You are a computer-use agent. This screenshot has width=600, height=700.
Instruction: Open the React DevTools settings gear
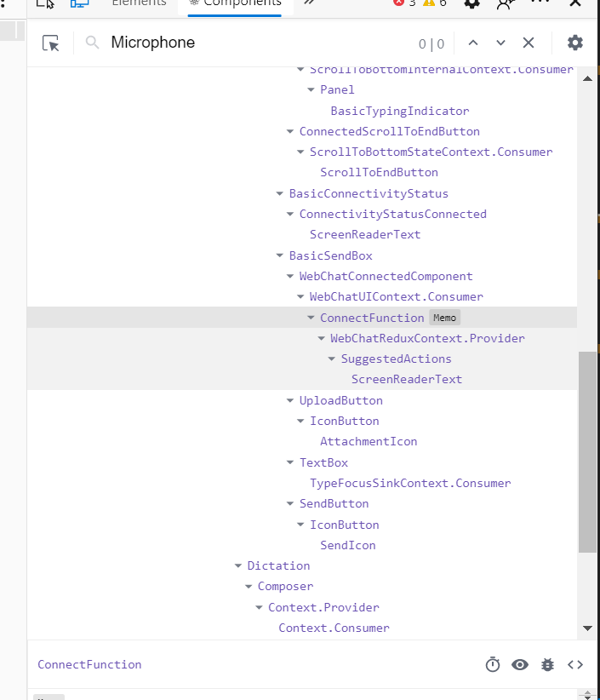(575, 42)
